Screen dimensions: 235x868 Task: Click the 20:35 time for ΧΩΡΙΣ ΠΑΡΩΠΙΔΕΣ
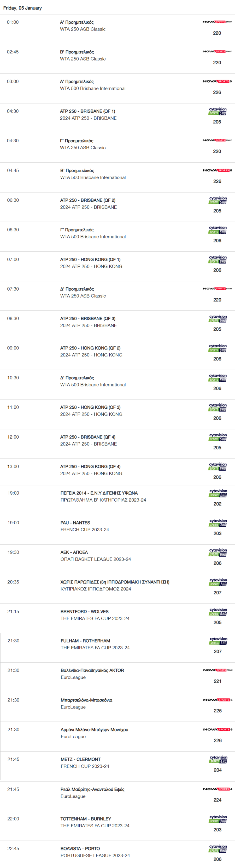tap(13, 582)
